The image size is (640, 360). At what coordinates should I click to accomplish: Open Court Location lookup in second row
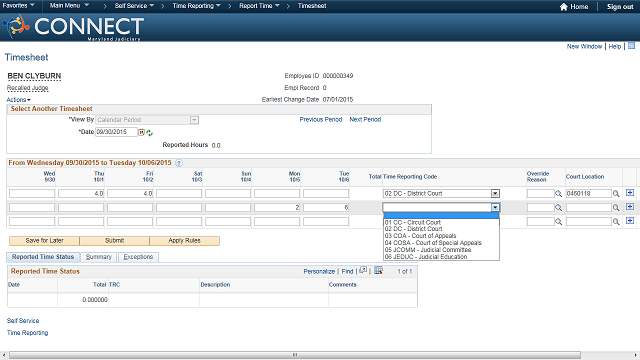[616, 208]
